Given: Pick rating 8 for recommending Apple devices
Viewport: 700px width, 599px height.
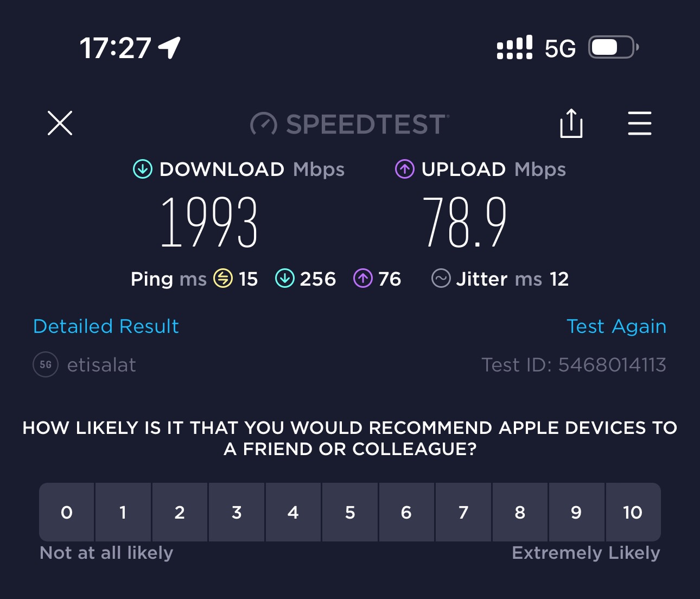Looking at the screenshot, I should [519, 512].
